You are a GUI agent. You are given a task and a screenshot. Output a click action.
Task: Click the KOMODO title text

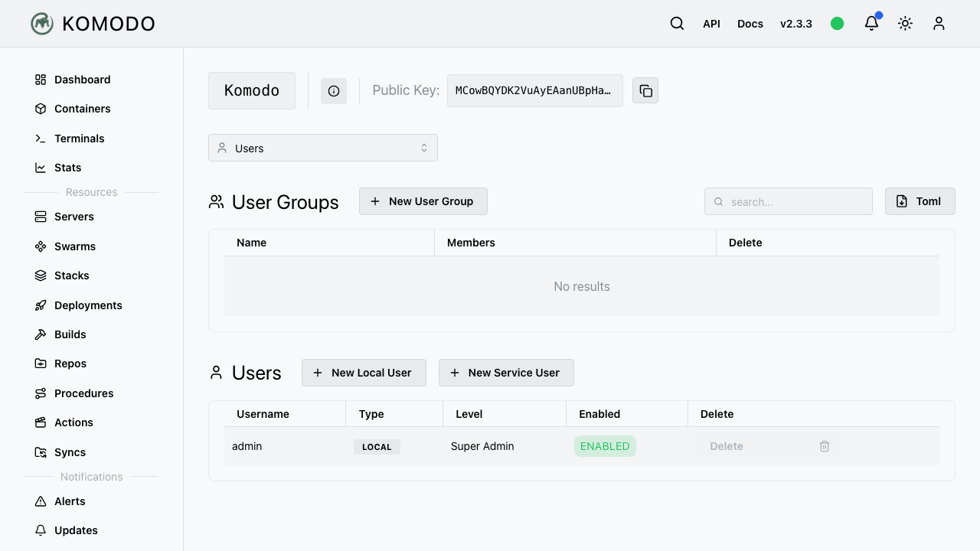click(109, 24)
